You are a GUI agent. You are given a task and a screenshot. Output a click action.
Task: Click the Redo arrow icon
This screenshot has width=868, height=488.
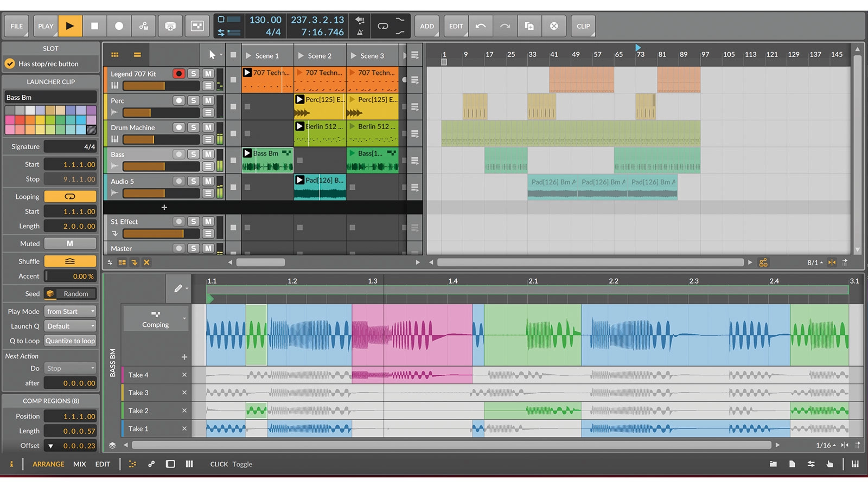pos(505,26)
